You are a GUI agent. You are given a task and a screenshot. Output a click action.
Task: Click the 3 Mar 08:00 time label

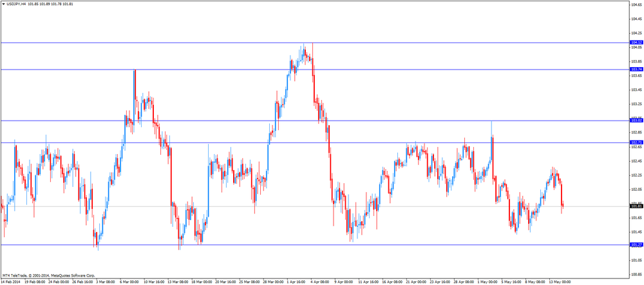(105, 282)
